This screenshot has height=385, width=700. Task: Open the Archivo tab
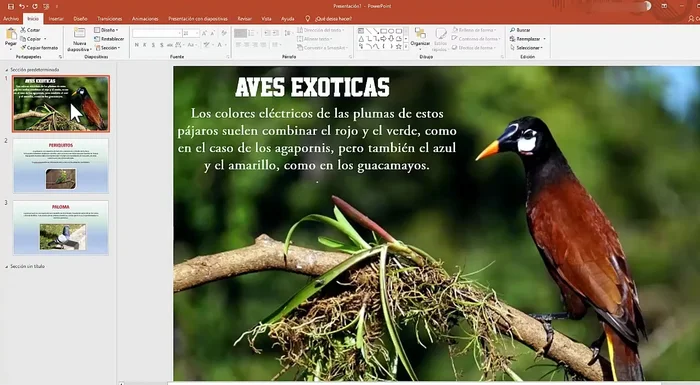coord(11,19)
